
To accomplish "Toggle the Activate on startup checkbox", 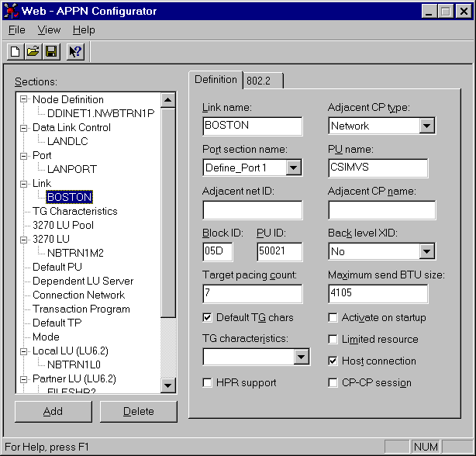I will point(333,317).
